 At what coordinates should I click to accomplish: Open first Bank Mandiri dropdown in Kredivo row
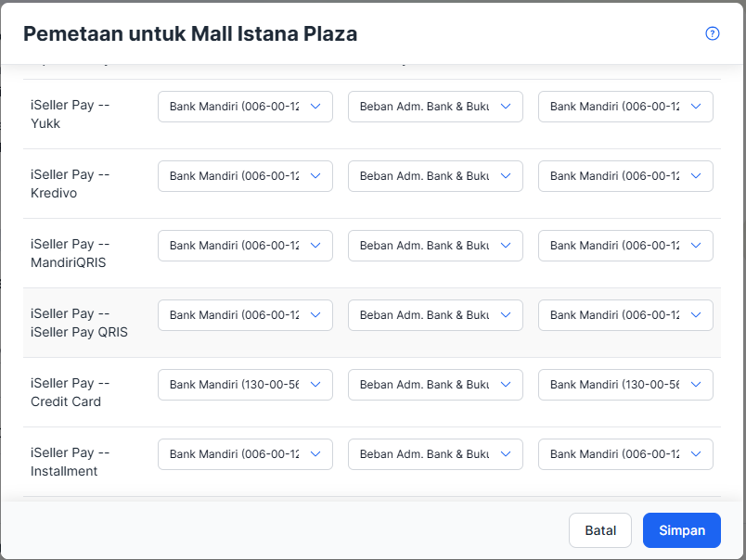pyautogui.click(x=245, y=176)
